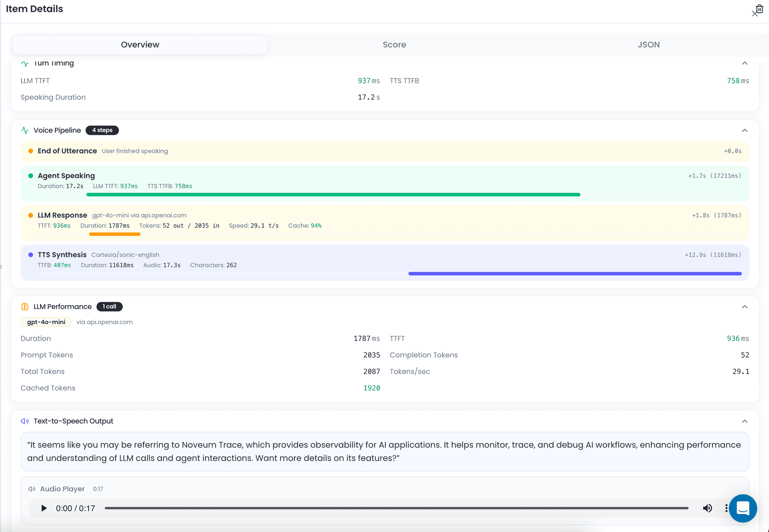Open the audio player's three-dot options menu
Image resolution: width=769 pixels, height=532 pixels.
726,508
